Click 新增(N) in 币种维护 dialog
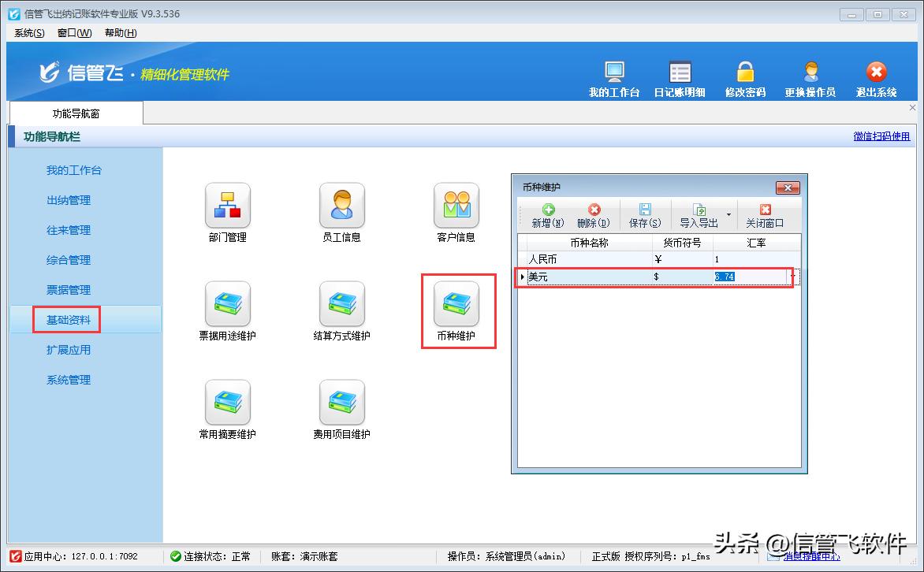The image size is (924, 572). (x=548, y=216)
